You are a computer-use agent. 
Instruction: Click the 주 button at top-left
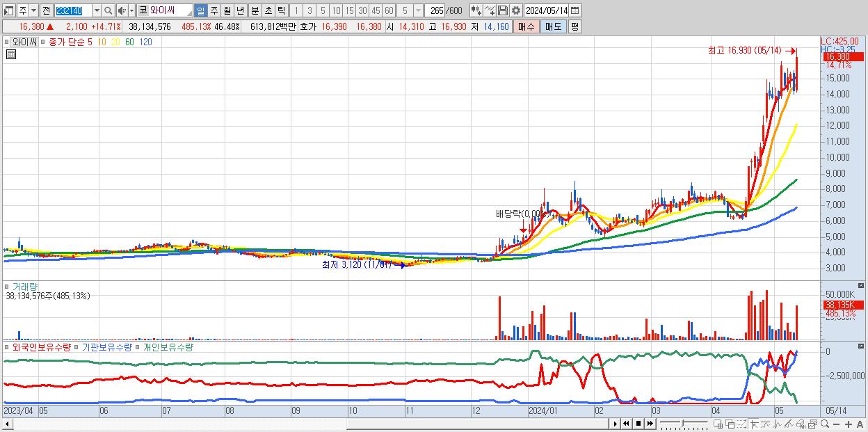click(23, 10)
